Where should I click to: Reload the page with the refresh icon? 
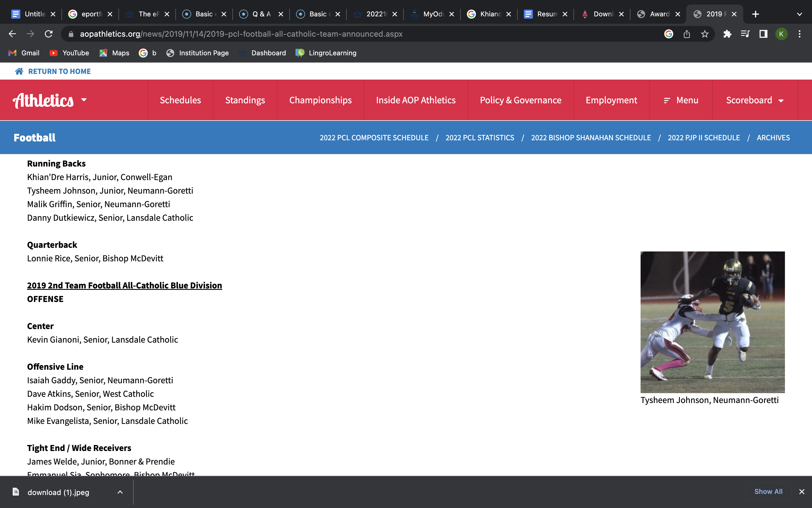[49, 34]
